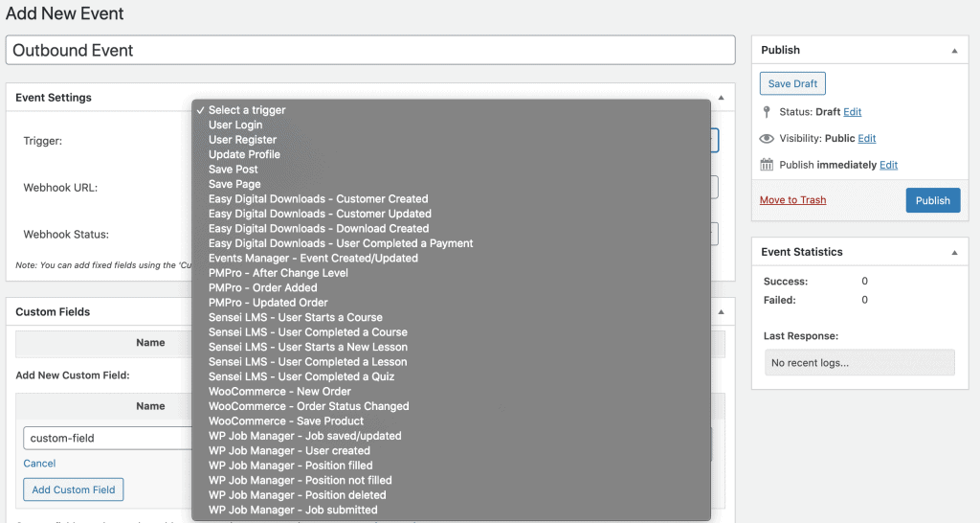Select EDD - User Completed a Payment
The height and width of the screenshot is (523, 980).
pos(451,243)
